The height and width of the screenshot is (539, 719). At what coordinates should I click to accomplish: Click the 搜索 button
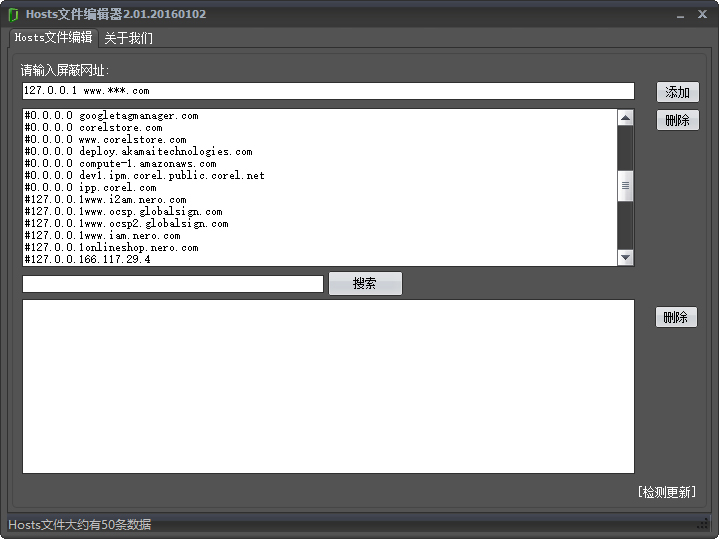365,283
